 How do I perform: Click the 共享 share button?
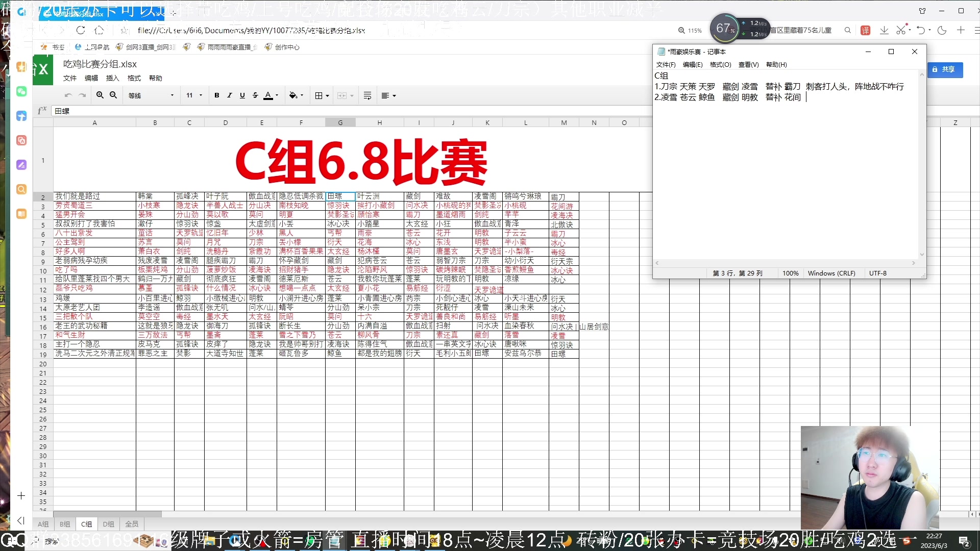[944, 69]
